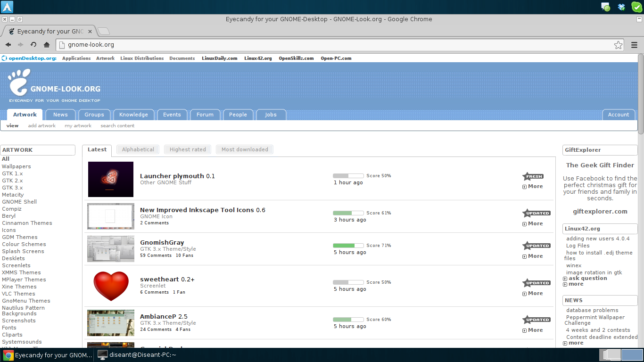Click GnomishGray score bar 71%

[x=348, y=246]
